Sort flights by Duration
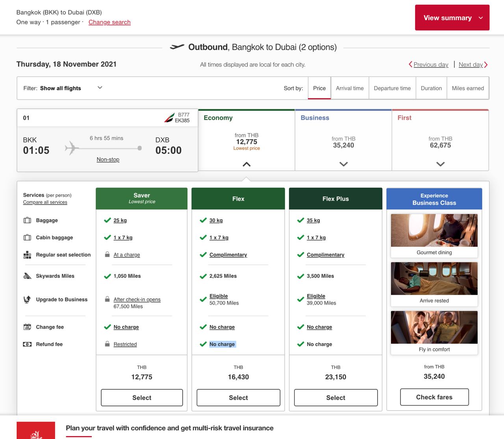This screenshot has height=439, width=504. (431, 88)
